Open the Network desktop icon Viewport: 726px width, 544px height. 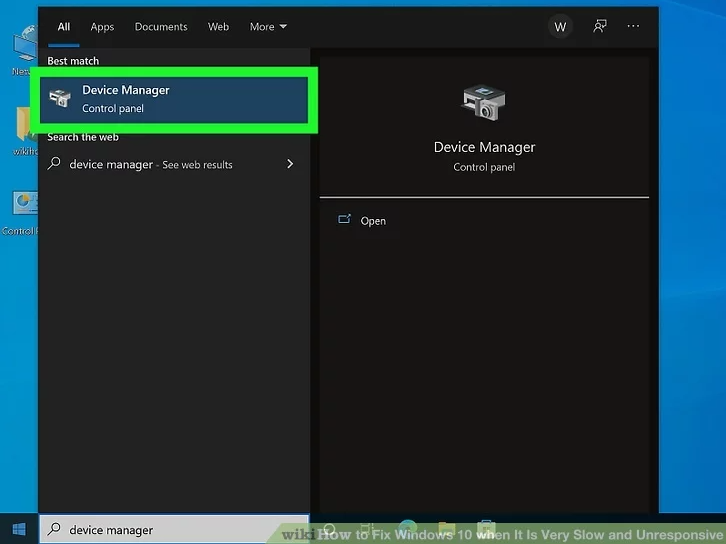[24, 48]
